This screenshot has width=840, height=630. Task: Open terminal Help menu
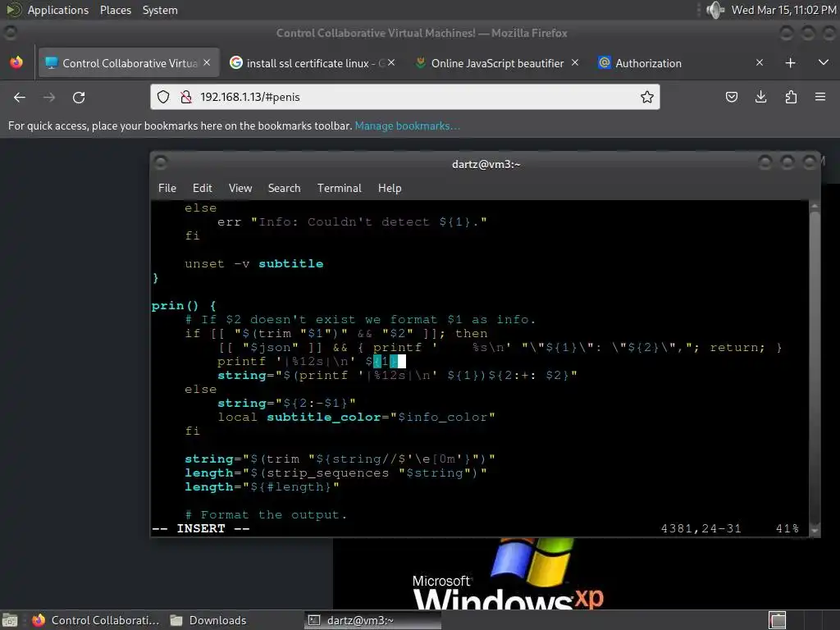coord(390,188)
